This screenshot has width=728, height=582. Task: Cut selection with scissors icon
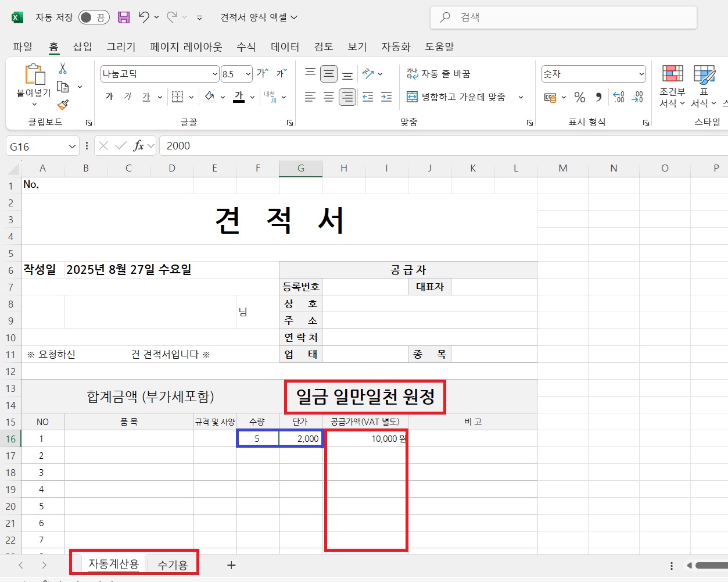pos(63,69)
